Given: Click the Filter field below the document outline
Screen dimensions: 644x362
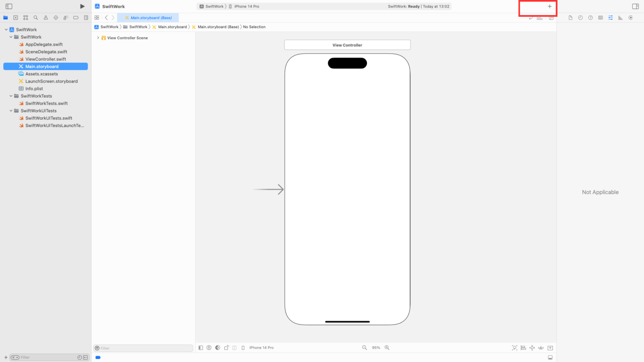Looking at the screenshot, I should coord(143,348).
